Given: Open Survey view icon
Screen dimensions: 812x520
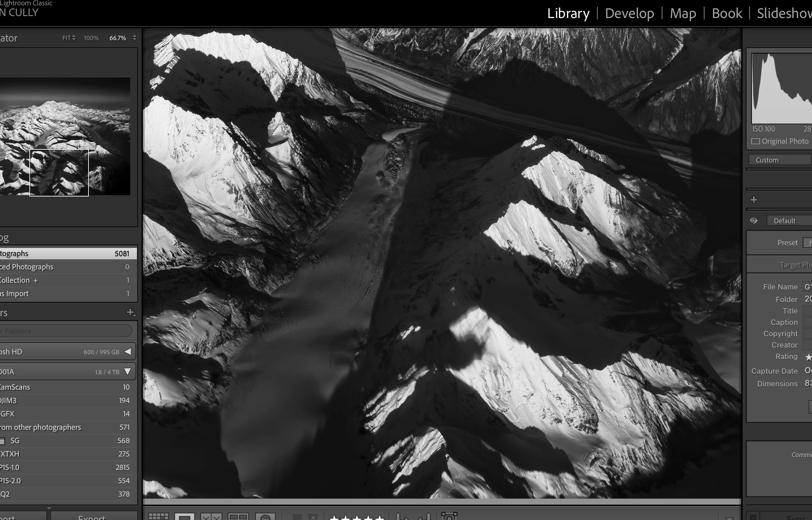Looking at the screenshot, I should tap(238, 516).
